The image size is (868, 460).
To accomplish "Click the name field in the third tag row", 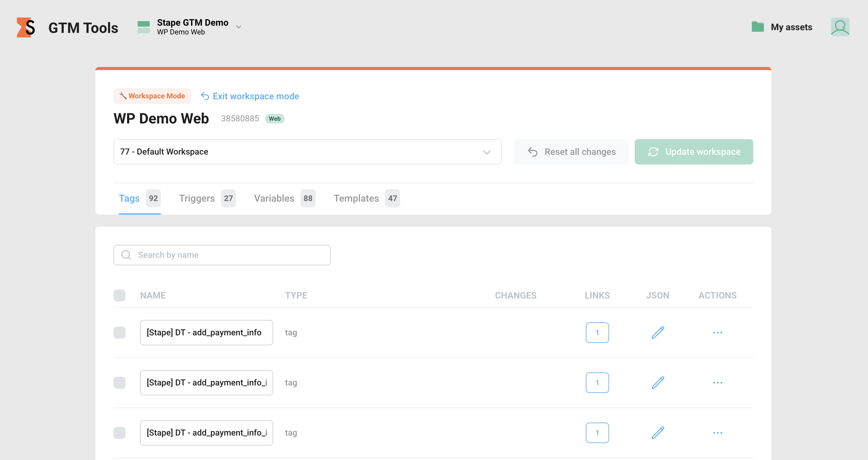I will coord(206,433).
